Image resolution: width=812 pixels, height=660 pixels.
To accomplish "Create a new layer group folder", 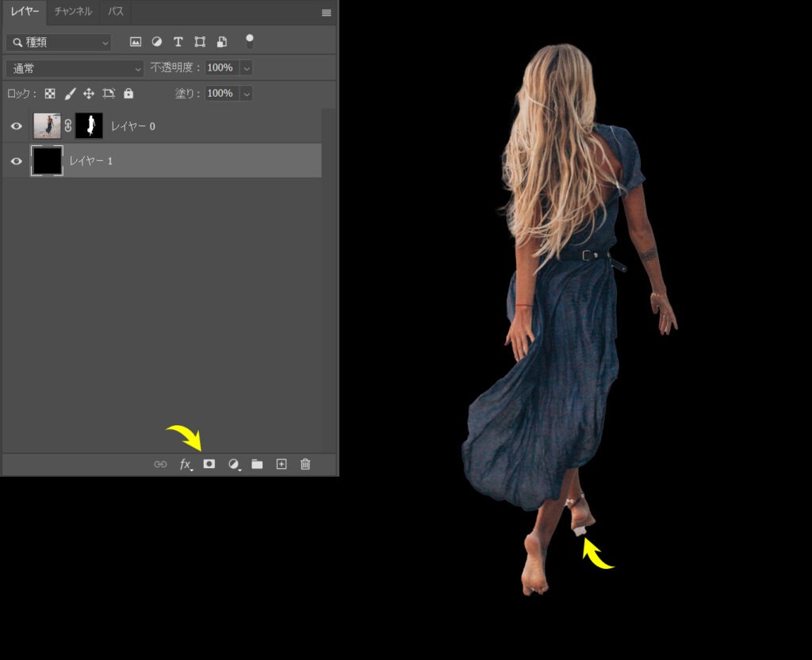I will pyautogui.click(x=257, y=463).
